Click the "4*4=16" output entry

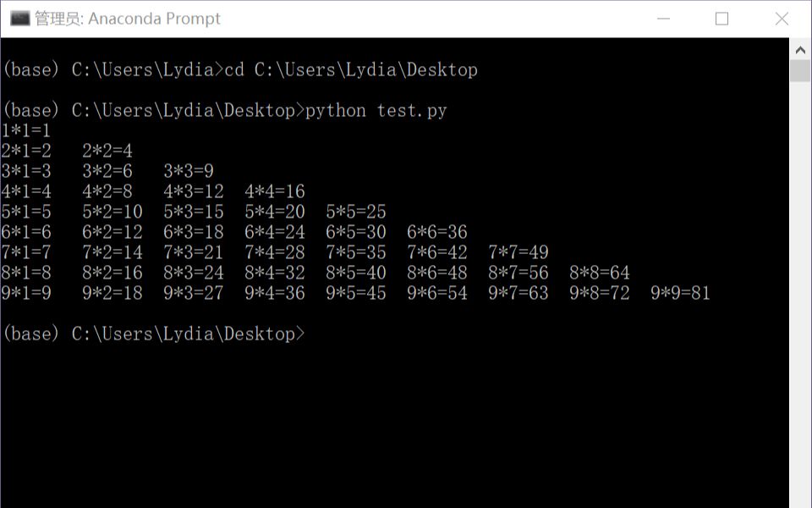274,191
